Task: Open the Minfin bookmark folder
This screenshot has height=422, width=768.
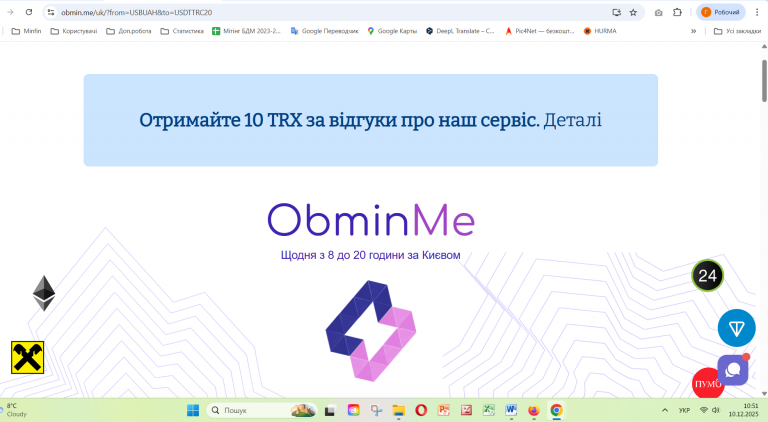Action: [26, 31]
